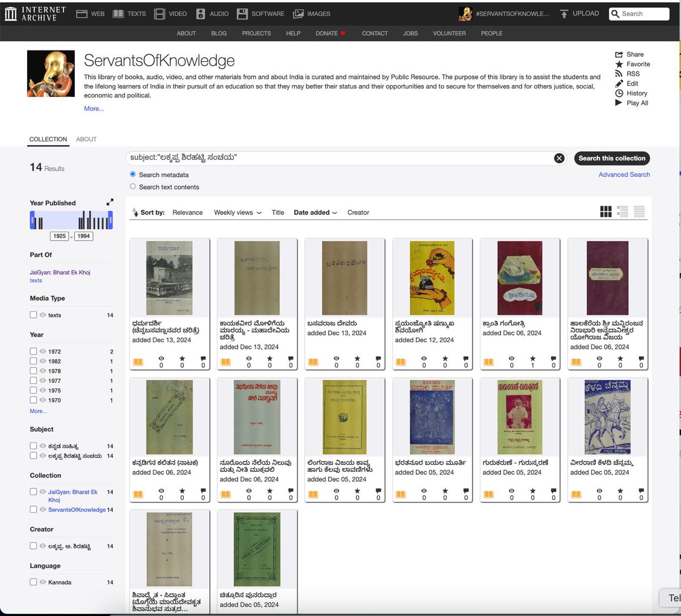This screenshot has width=681, height=616.
Task: Toggle eye icon for year 1970
Action: point(43,400)
